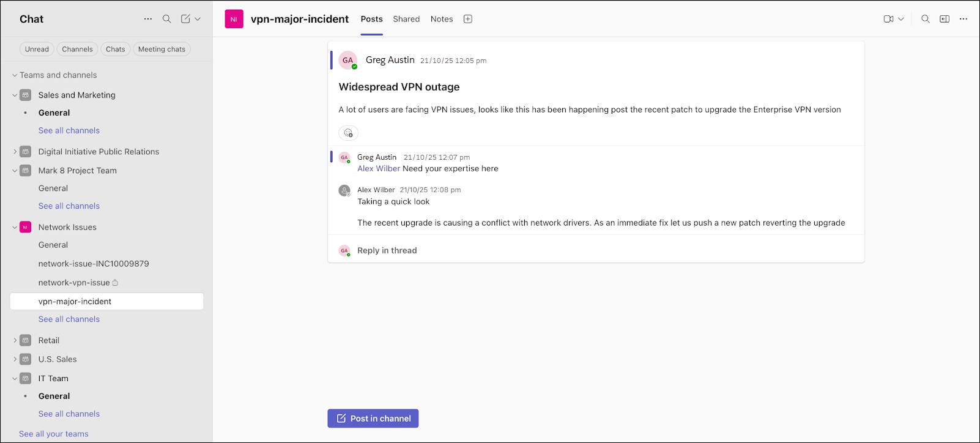Apply the Channels filter

click(x=77, y=49)
